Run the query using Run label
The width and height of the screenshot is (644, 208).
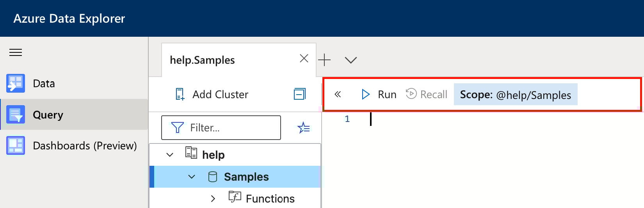click(387, 94)
